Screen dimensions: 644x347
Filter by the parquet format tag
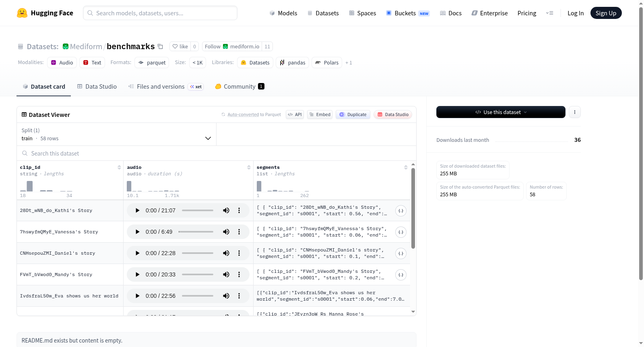(152, 62)
